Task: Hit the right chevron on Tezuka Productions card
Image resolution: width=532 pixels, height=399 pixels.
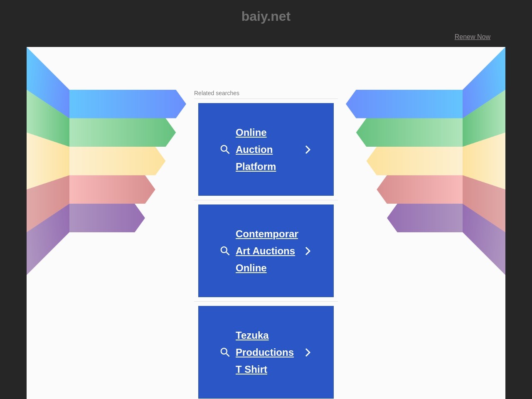Action: [308, 352]
